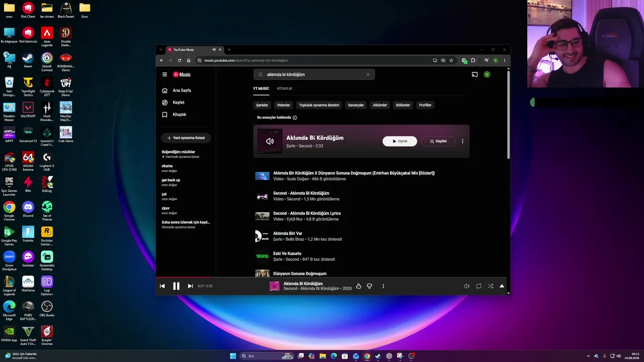Filter results by Şarkılar
Image resolution: width=644 pixels, height=362 pixels.
262,105
